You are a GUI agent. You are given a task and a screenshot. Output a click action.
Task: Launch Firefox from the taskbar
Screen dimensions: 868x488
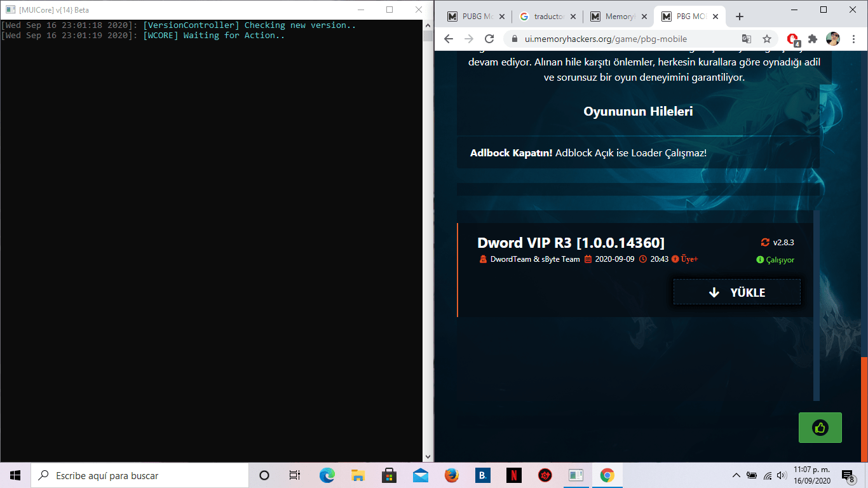click(x=451, y=475)
